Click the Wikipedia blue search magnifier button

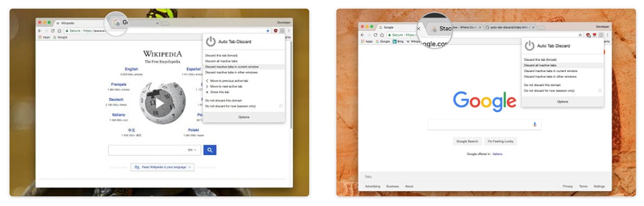[x=209, y=150]
